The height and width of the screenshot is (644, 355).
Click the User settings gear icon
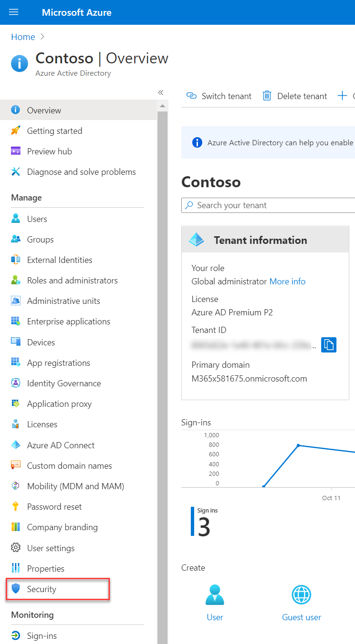coord(16,548)
